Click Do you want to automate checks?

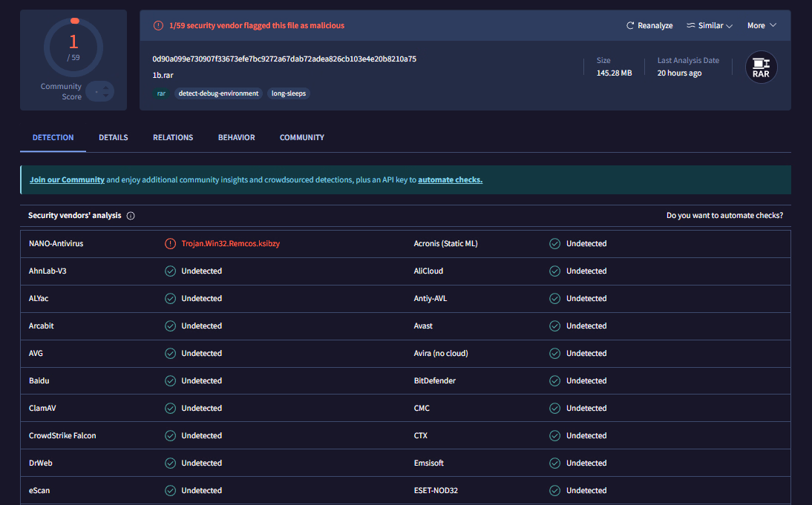click(724, 216)
